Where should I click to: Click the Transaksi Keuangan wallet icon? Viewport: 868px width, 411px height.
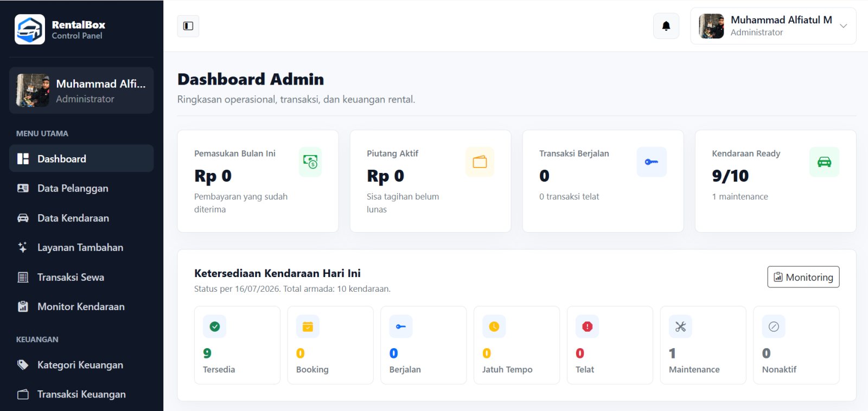point(23,394)
